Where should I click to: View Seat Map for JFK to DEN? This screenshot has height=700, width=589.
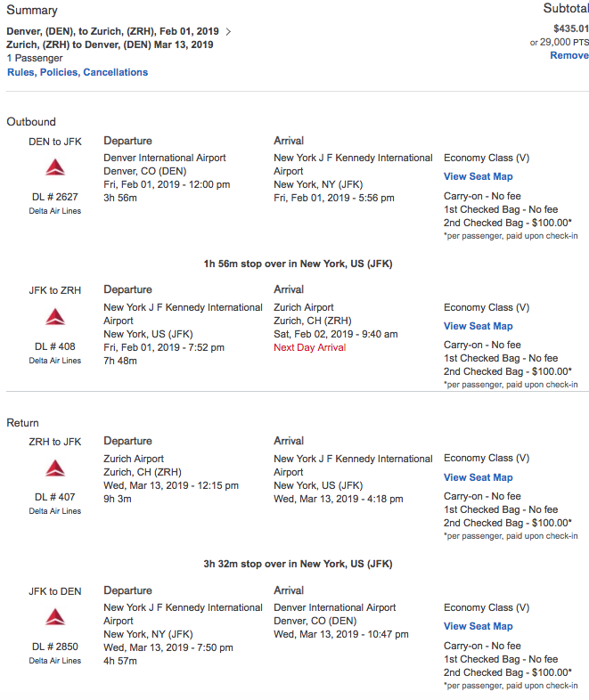click(478, 626)
